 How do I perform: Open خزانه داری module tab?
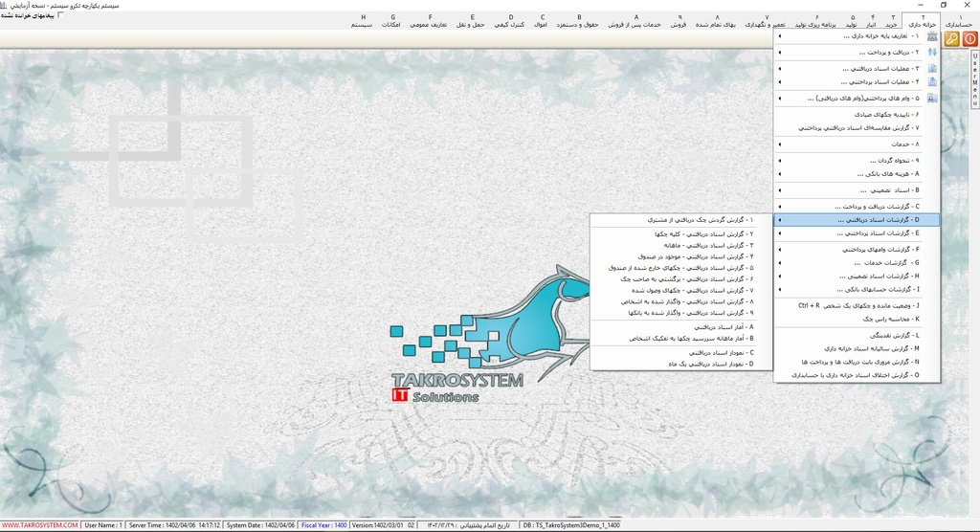point(922,21)
